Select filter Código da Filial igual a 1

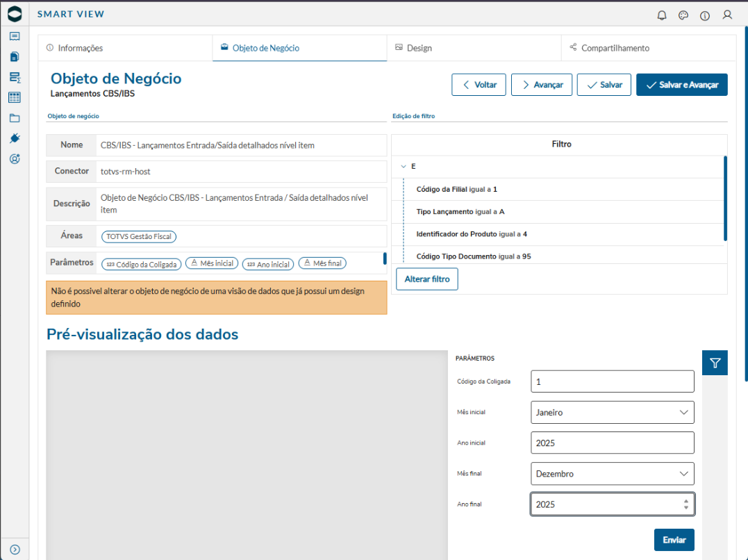[x=456, y=189]
